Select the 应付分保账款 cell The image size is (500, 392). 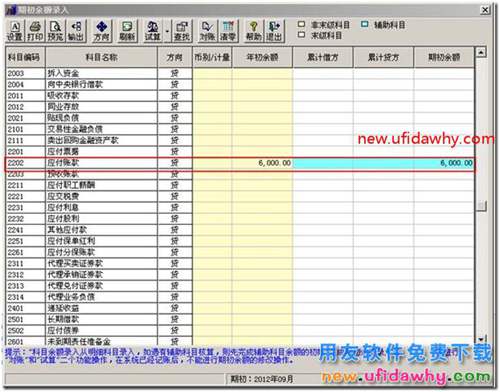pyautogui.click(x=102, y=252)
